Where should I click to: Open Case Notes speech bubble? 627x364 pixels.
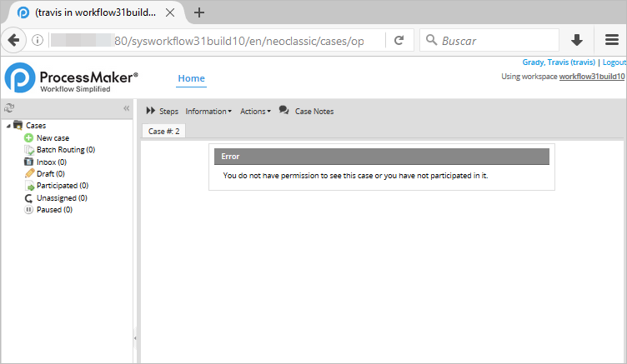[x=306, y=111]
